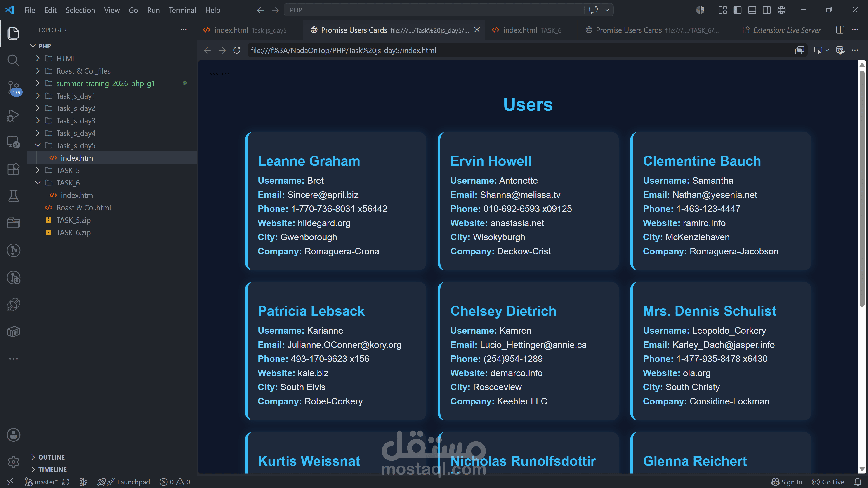Open the Accounts menu in the activity bar
868x488 pixels.
pyautogui.click(x=13, y=435)
